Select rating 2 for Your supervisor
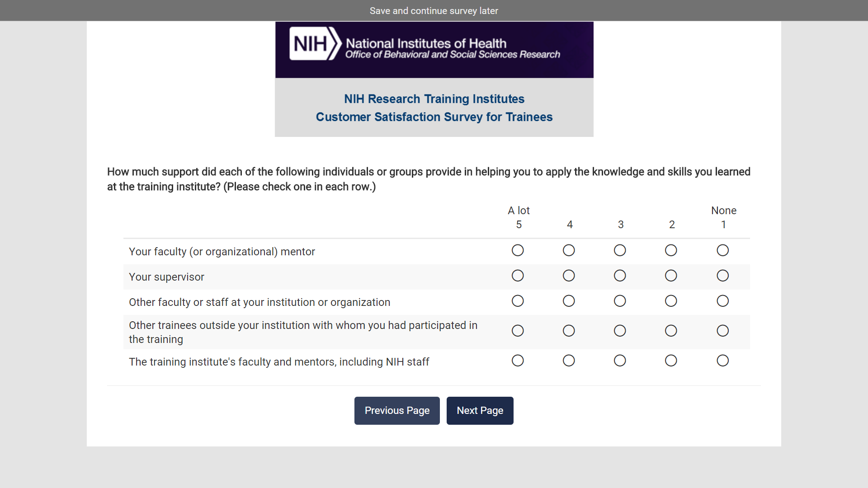Viewport: 868px width, 488px height. [671, 276]
